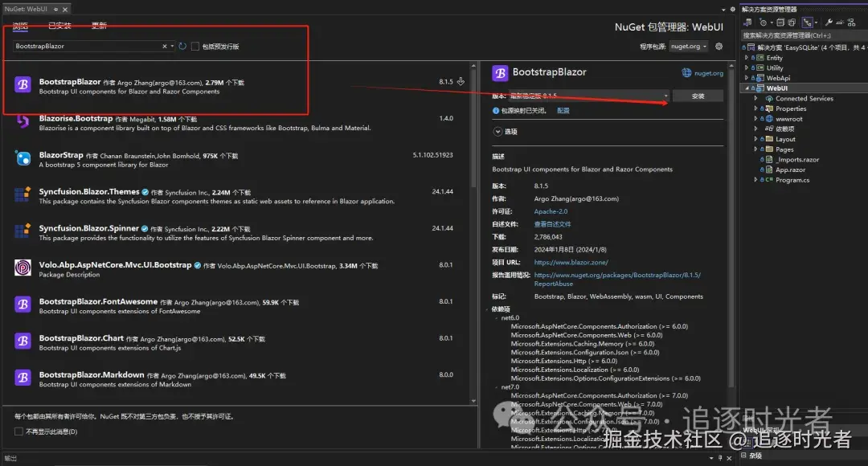Switch to the 已安装 tab
Viewport: 868px width, 466px height.
[x=59, y=26]
